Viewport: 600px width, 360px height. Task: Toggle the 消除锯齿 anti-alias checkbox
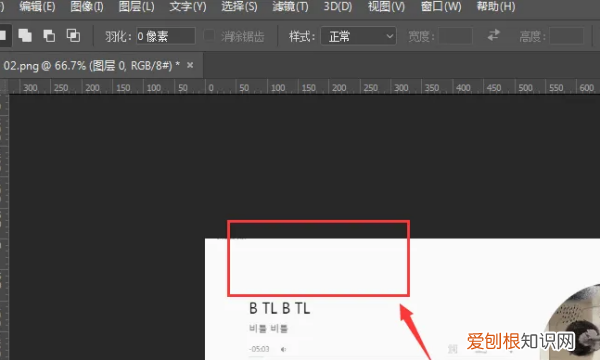(209, 36)
